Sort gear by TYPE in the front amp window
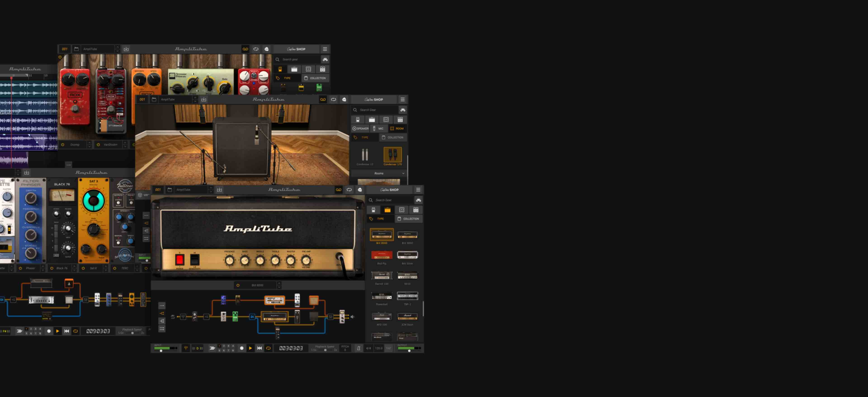The height and width of the screenshot is (397, 868). (x=380, y=219)
